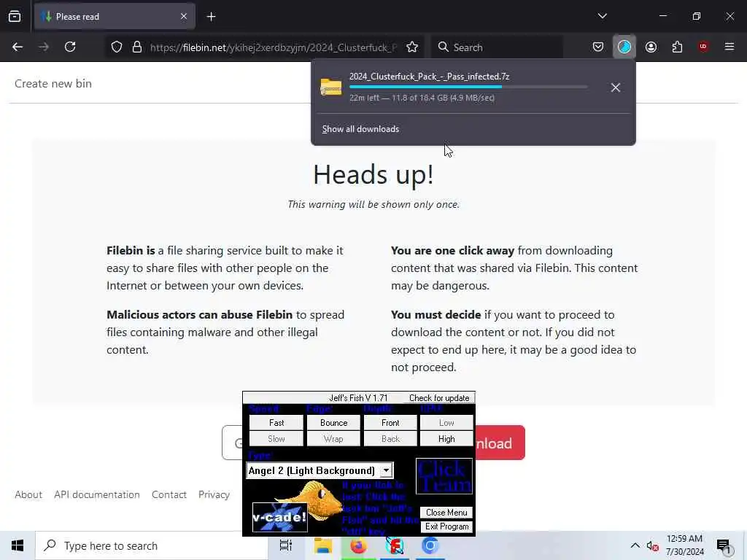Click Check for update in Jeff's Fish
Image resolution: width=747 pixels, height=560 pixels.
tap(439, 398)
